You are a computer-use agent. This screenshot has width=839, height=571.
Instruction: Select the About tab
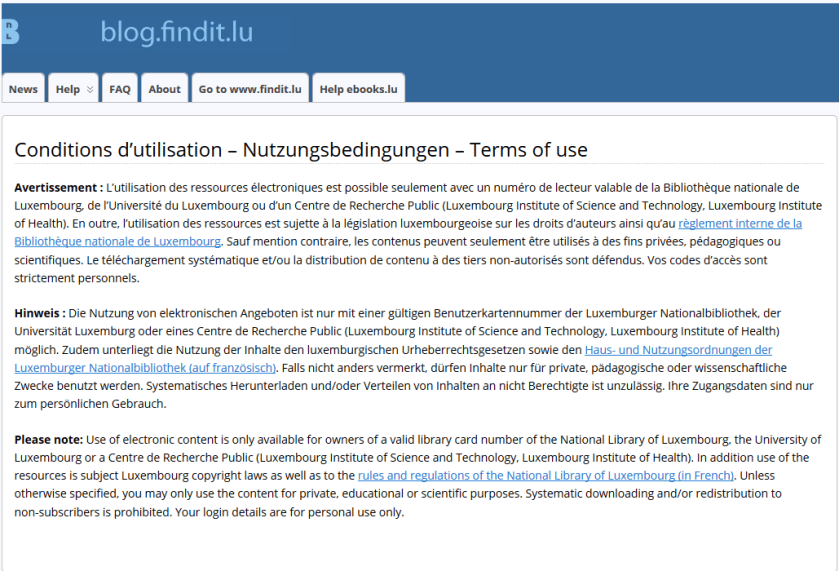164,89
